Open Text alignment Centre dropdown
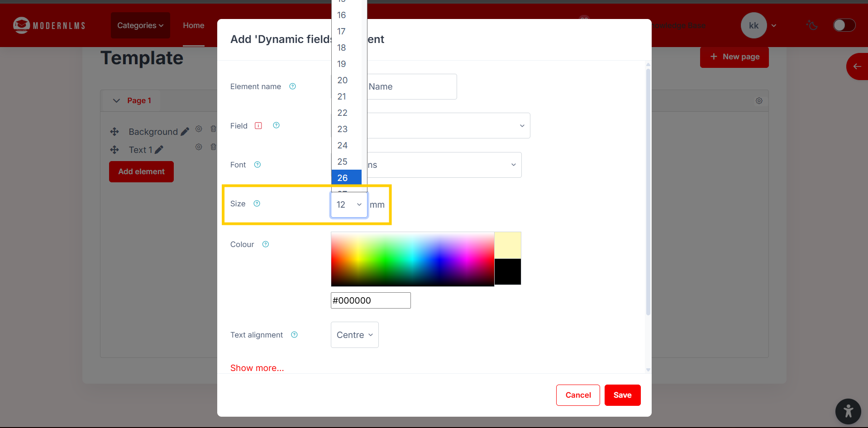 pyautogui.click(x=355, y=335)
